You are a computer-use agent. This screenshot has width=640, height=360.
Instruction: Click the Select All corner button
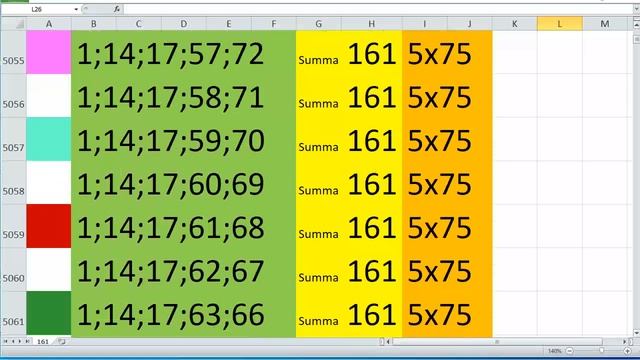pyautogui.click(x=13, y=24)
